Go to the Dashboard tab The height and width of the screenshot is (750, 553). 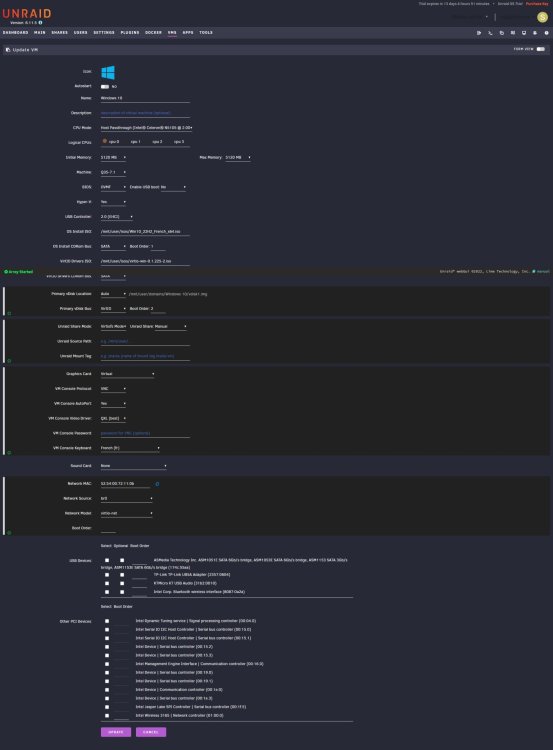(16, 33)
